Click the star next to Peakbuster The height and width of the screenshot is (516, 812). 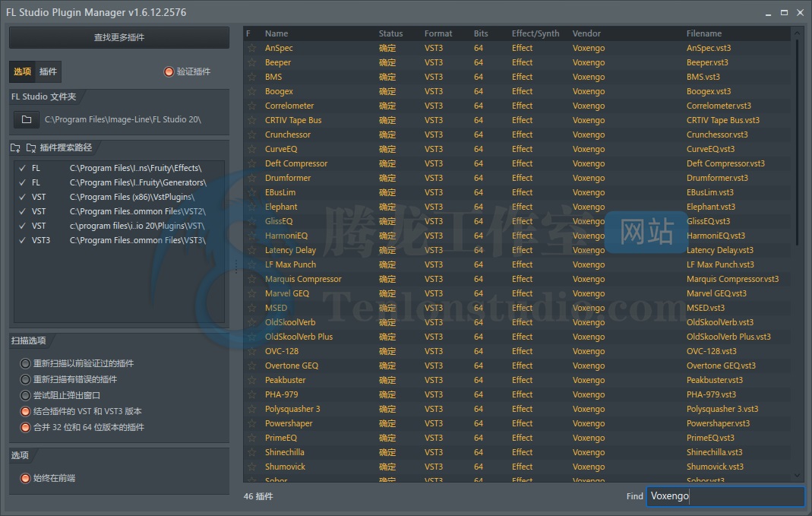(x=251, y=380)
